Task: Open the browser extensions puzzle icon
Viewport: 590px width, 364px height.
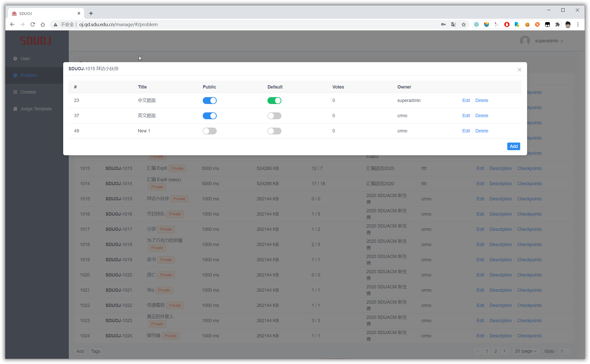Action: tap(557, 24)
